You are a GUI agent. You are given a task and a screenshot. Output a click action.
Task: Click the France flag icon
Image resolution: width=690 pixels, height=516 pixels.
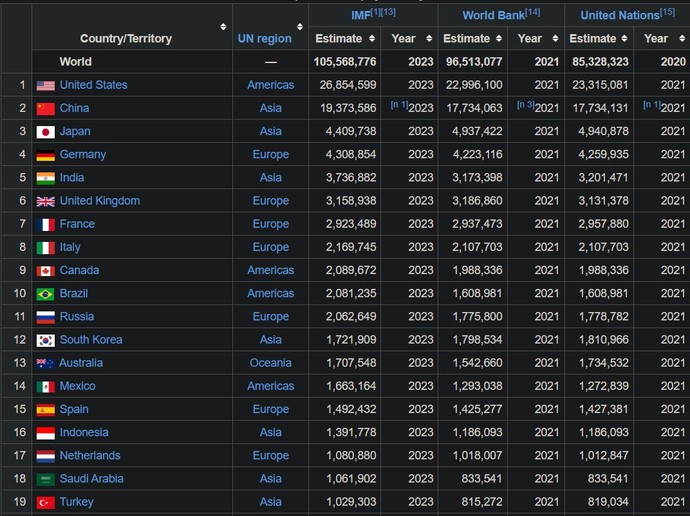tap(46, 225)
